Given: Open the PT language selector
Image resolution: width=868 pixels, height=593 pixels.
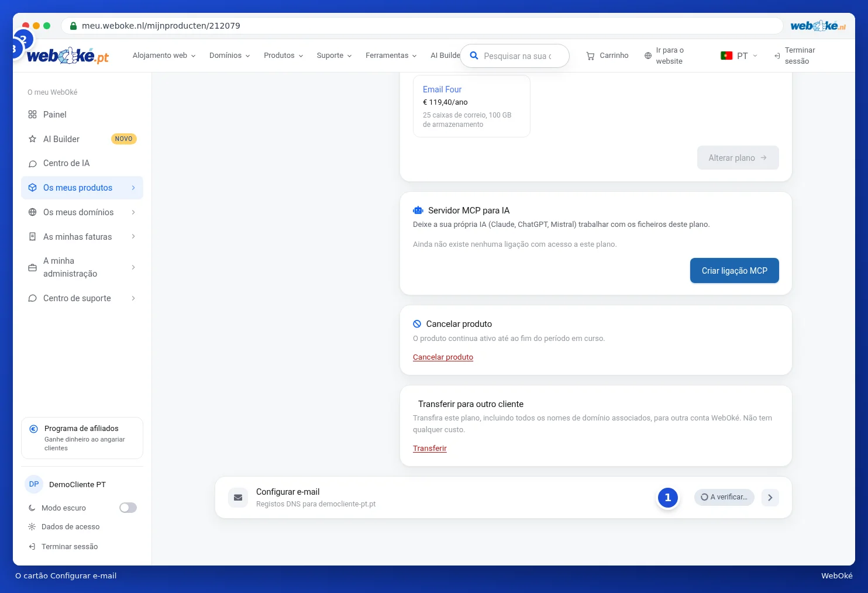Looking at the screenshot, I should (739, 56).
